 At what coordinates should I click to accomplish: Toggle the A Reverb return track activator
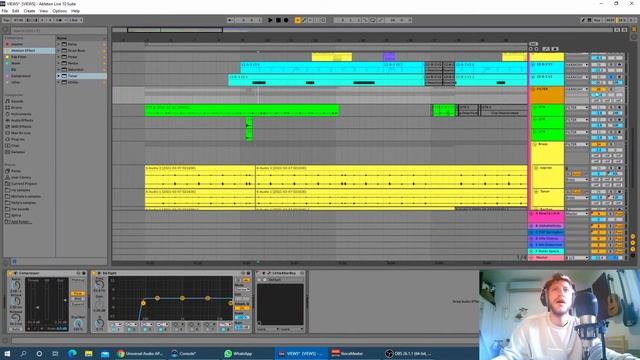click(598, 214)
